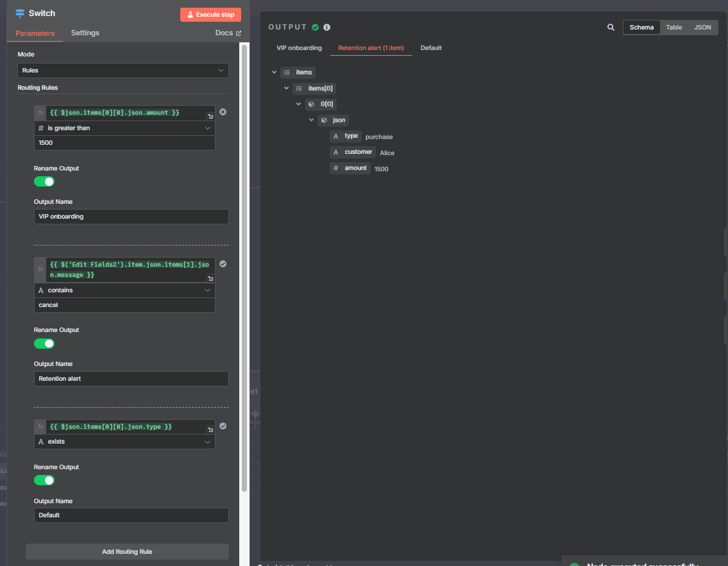Open the Docs link

[228, 33]
